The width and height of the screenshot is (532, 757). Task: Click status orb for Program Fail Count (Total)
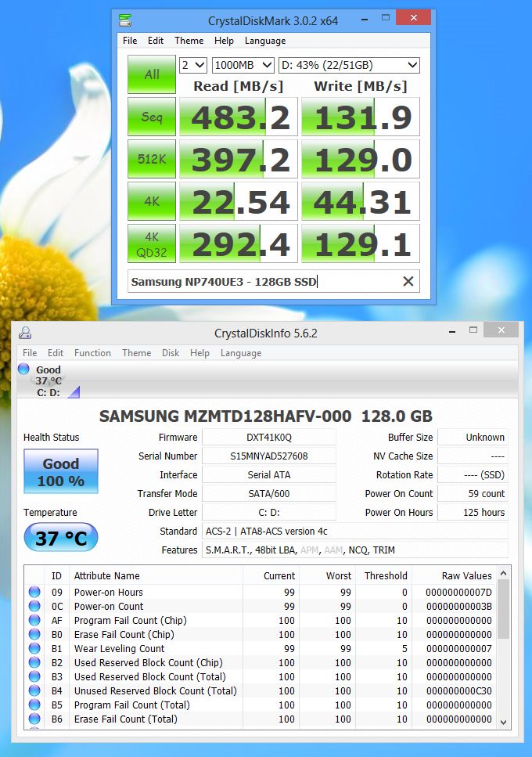[34, 705]
